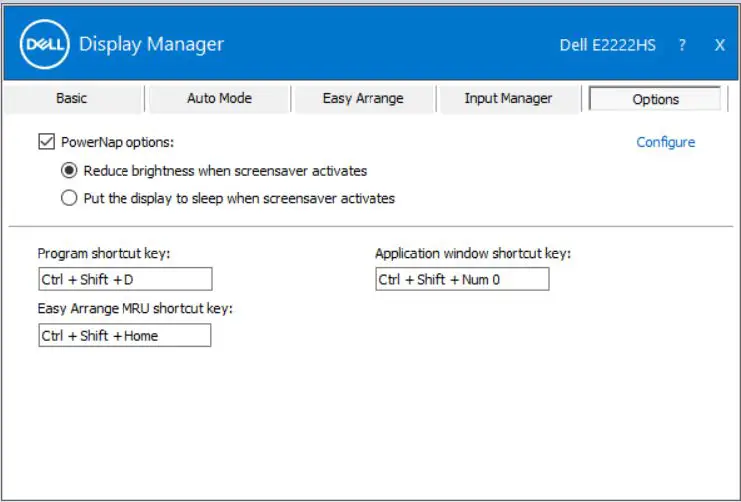Close the Display Manager window
The width and height of the screenshot is (741, 502).
pyautogui.click(x=719, y=45)
